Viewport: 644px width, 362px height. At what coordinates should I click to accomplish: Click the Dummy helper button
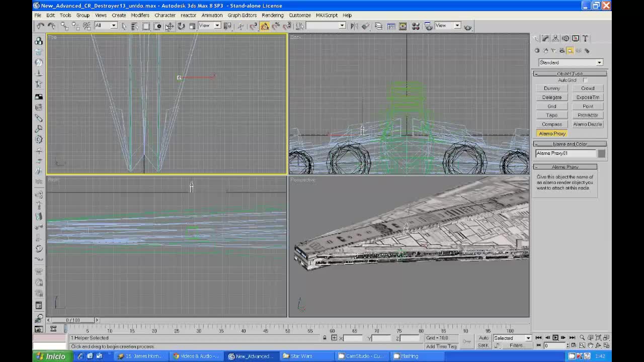(x=552, y=88)
